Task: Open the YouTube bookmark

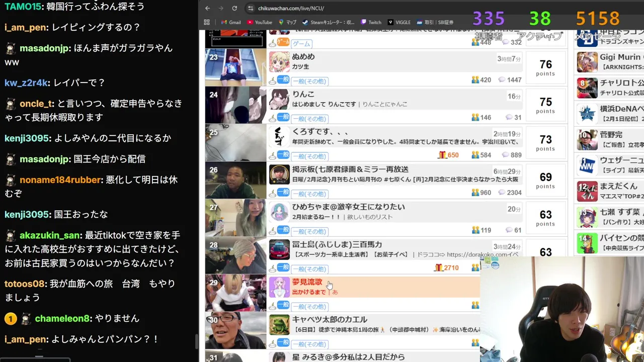Action: coord(259,22)
